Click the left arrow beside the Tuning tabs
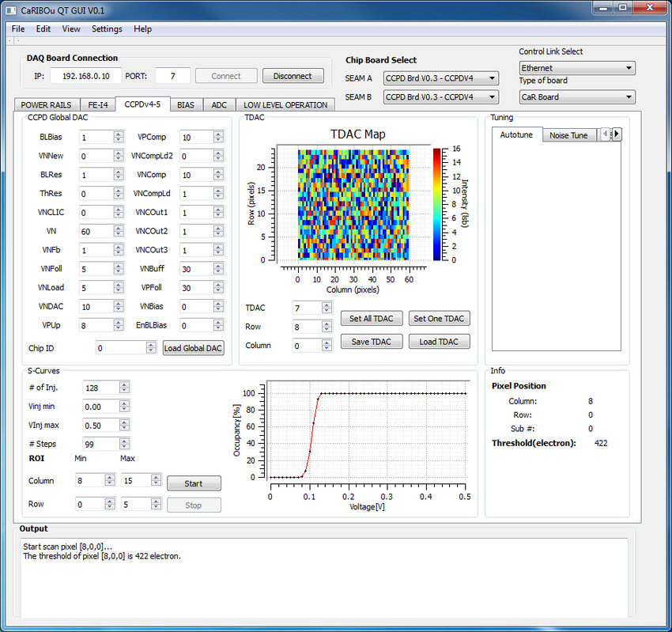The width and height of the screenshot is (672, 632). pyautogui.click(x=605, y=134)
